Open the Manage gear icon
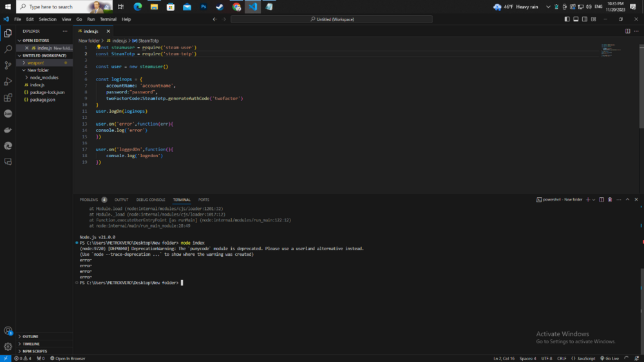 (x=8, y=346)
